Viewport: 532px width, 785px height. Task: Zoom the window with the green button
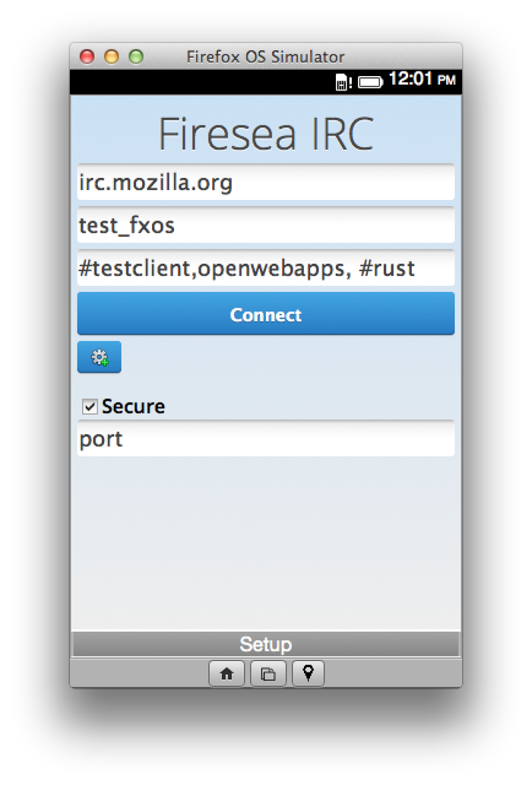pos(136,57)
